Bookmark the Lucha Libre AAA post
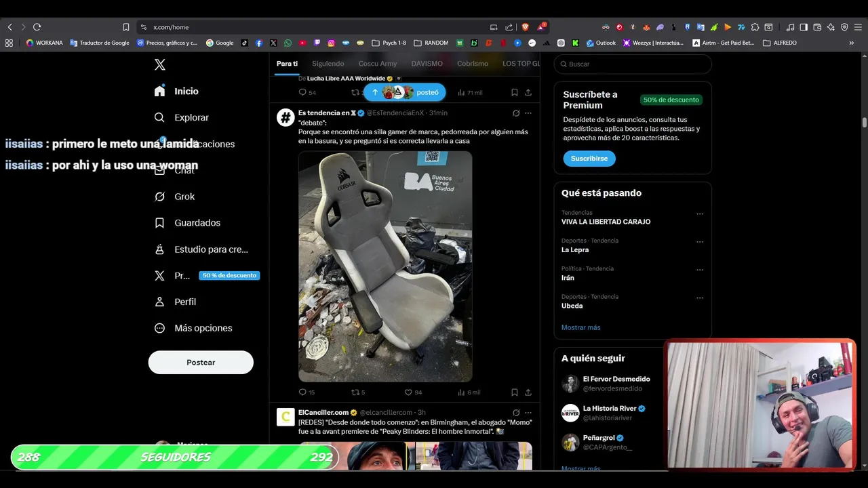This screenshot has height=488, width=868. [515, 92]
